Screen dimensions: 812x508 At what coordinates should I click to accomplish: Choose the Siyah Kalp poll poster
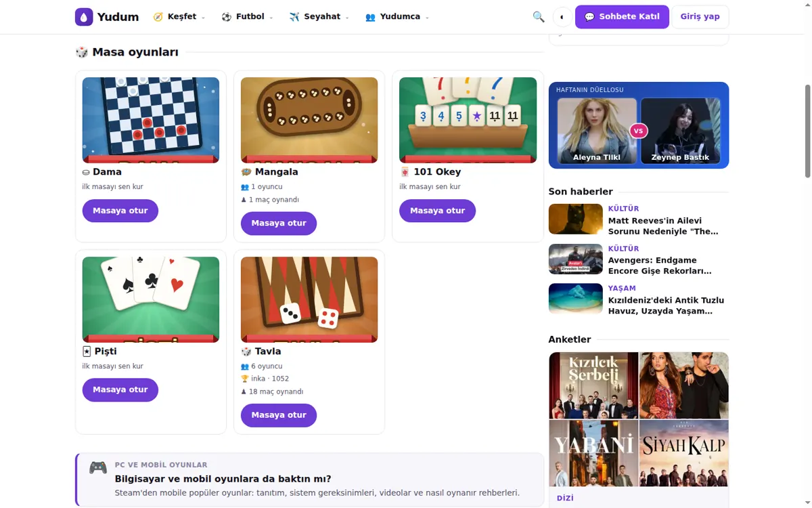point(684,453)
